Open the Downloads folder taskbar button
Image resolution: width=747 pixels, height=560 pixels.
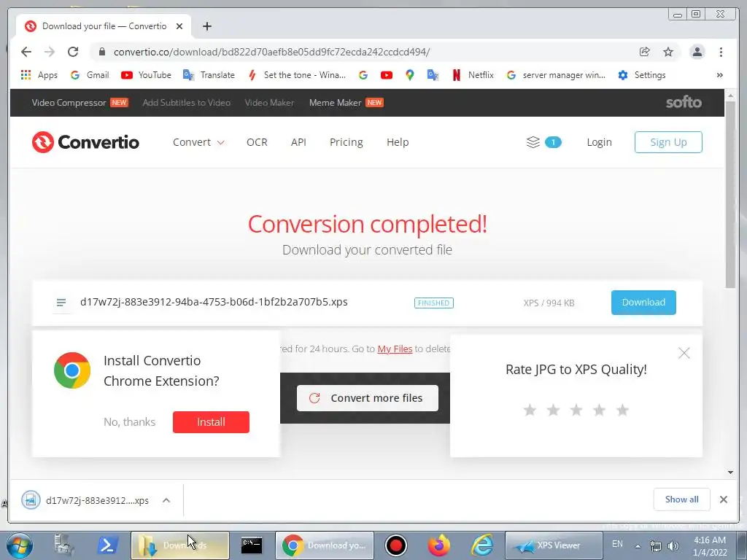[179, 545]
